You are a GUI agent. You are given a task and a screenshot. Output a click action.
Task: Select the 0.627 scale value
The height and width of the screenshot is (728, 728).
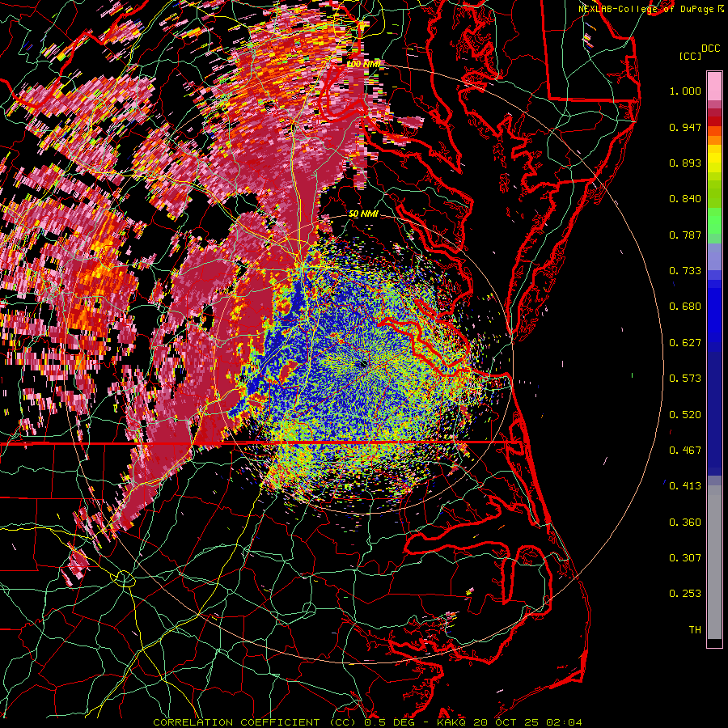685,343
